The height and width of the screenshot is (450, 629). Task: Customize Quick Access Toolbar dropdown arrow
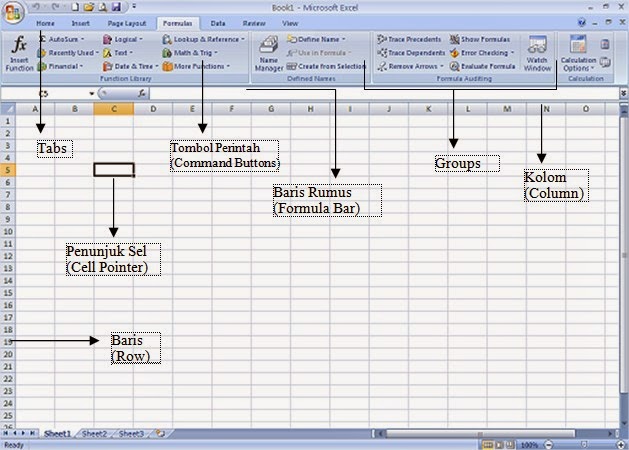click(x=134, y=7)
